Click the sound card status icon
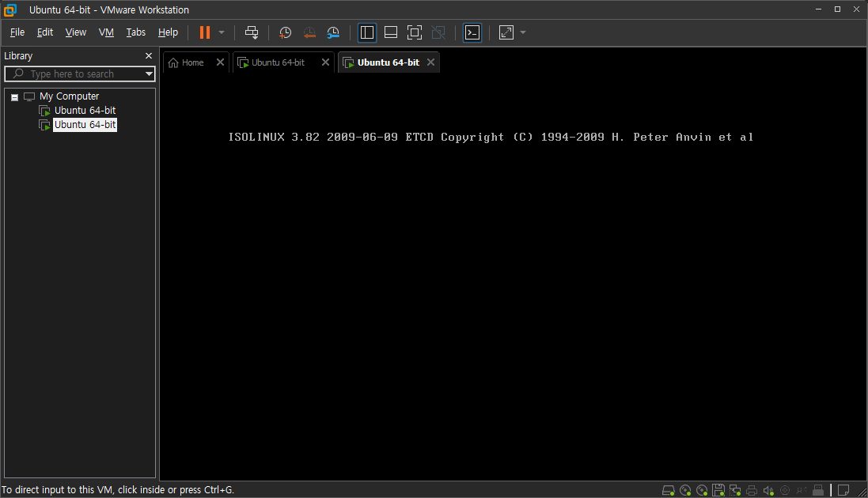This screenshot has width=868, height=498. click(x=768, y=490)
